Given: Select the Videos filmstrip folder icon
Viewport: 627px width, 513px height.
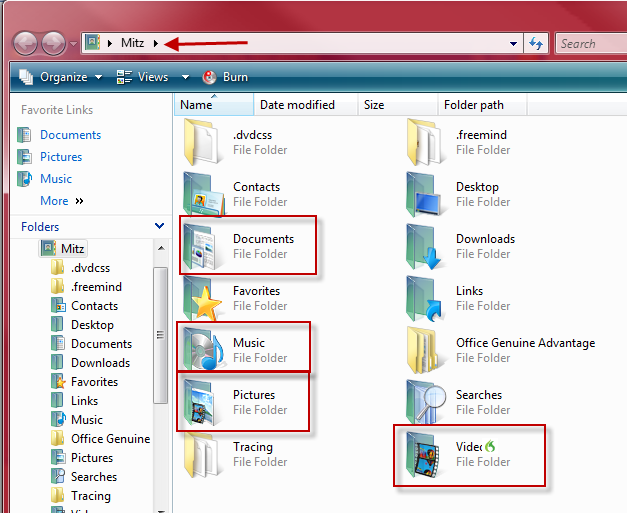Looking at the screenshot, I should 423,455.
